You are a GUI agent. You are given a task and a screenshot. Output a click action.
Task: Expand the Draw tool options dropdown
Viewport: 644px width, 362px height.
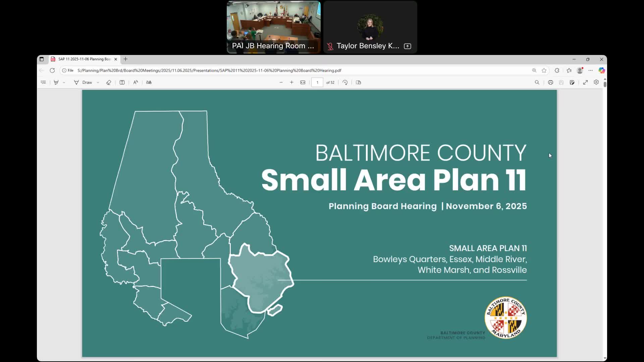(x=98, y=82)
